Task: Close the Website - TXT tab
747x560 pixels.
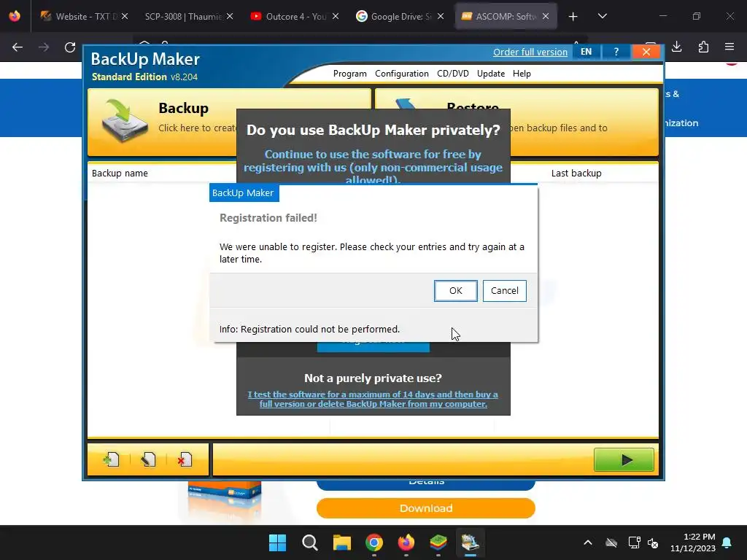Action: coord(124,16)
